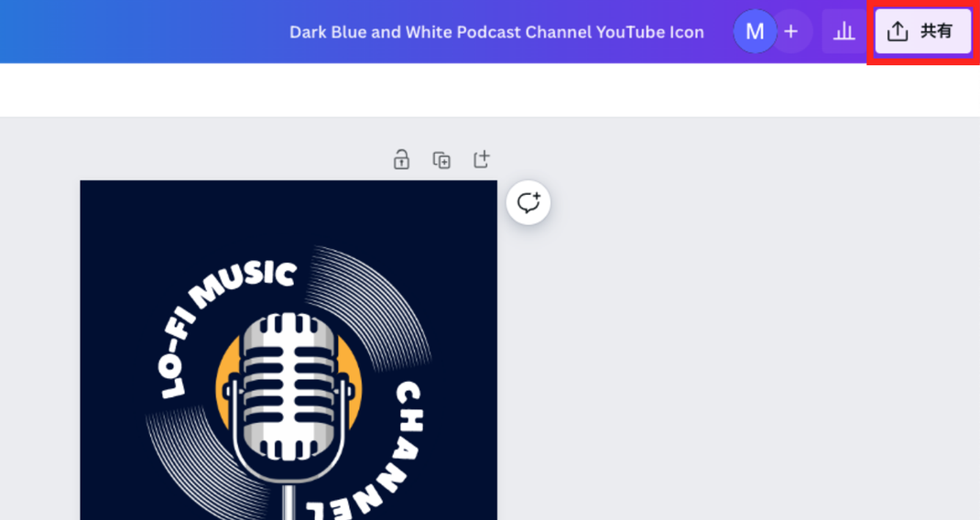Add a comment with the speech bubble icon
This screenshot has height=520, width=980.
[x=528, y=202]
